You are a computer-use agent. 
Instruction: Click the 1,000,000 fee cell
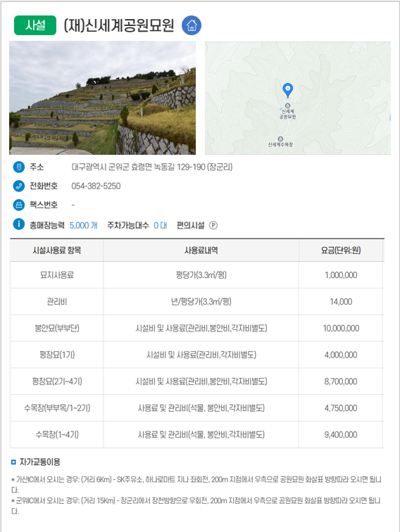pos(341,275)
